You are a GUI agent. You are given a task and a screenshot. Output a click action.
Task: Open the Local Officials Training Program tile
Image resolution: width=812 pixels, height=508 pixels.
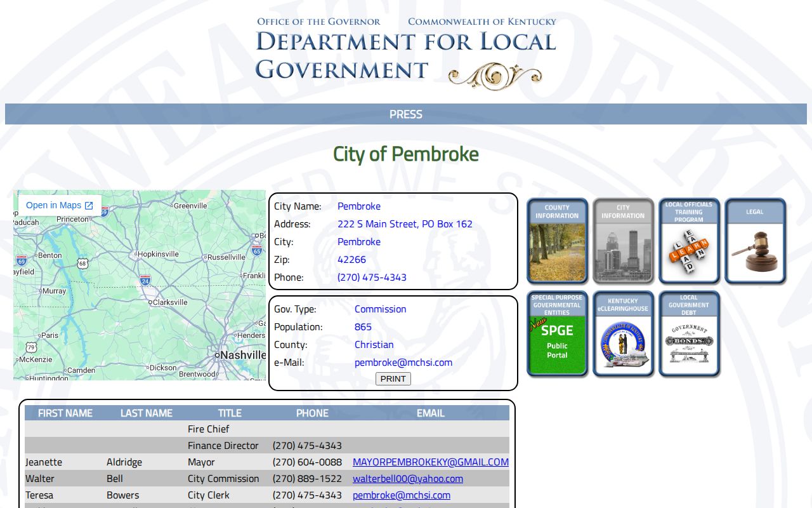[x=689, y=241]
